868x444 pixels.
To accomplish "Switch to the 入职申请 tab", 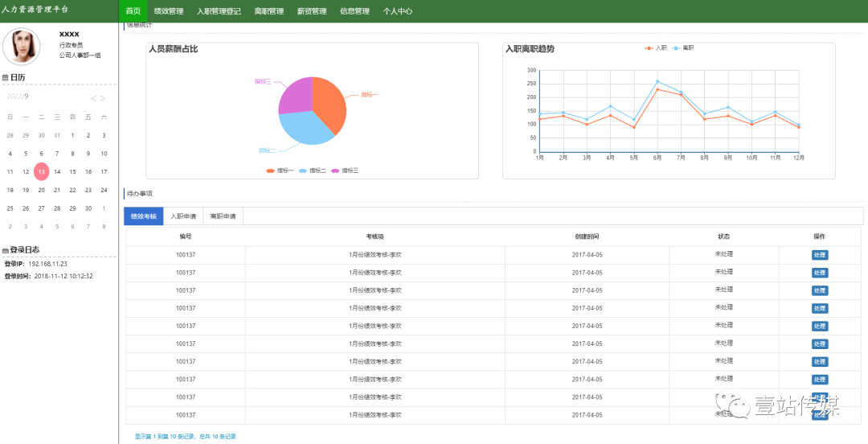I will tap(183, 216).
